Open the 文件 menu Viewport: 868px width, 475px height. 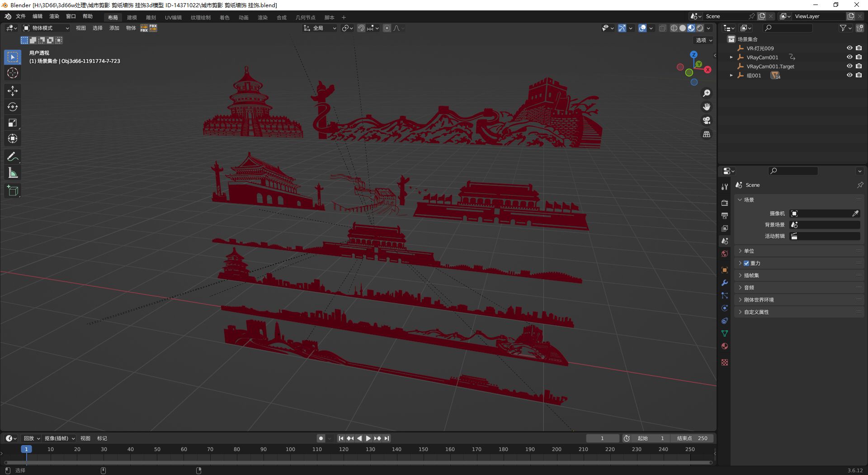21,16
